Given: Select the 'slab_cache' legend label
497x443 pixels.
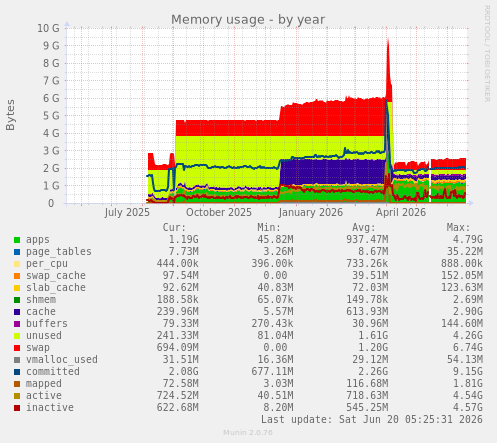Looking at the screenshot, I should 56,288.
